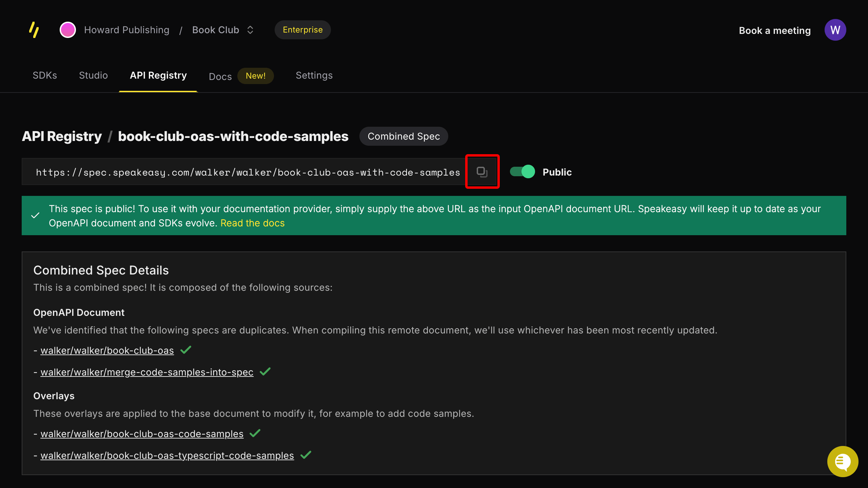Click the New! badge beside Docs
Viewport: 868px width, 488px height.
(x=256, y=76)
